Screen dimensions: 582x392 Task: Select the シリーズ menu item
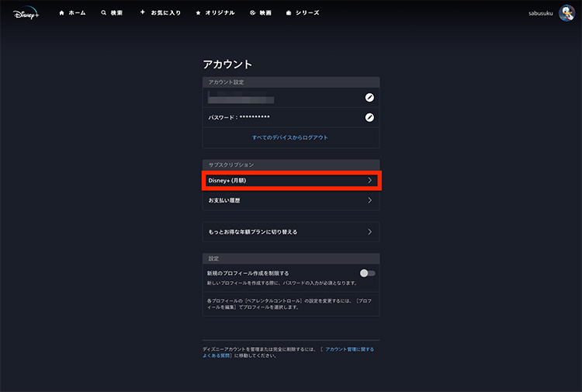coord(307,13)
